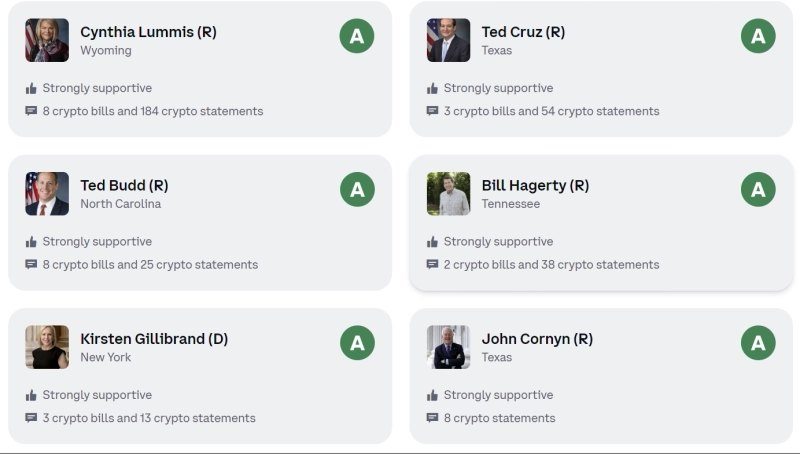Click Cynthia Lummis's green A grade badge
Image resolution: width=800 pixels, height=454 pixels.
click(357, 36)
